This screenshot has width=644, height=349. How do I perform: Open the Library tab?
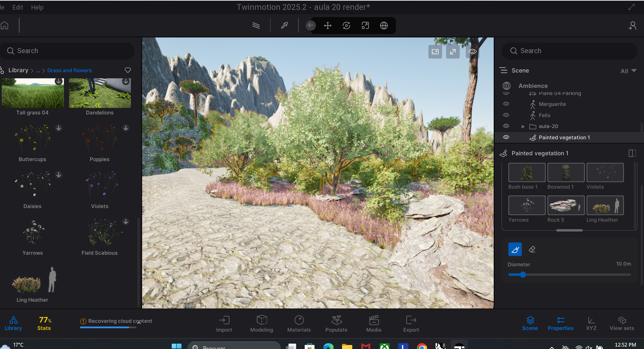coord(13,323)
